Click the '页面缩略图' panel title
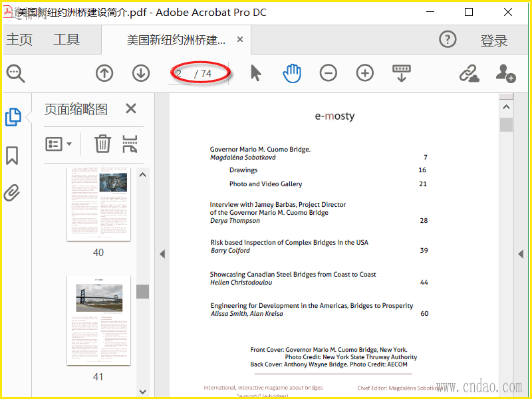 pyautogui.click(x=76, y=109)
